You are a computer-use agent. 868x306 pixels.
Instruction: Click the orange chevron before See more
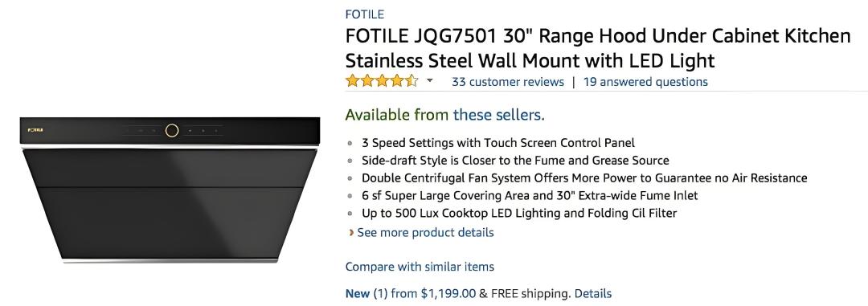[x=351, y=232]
